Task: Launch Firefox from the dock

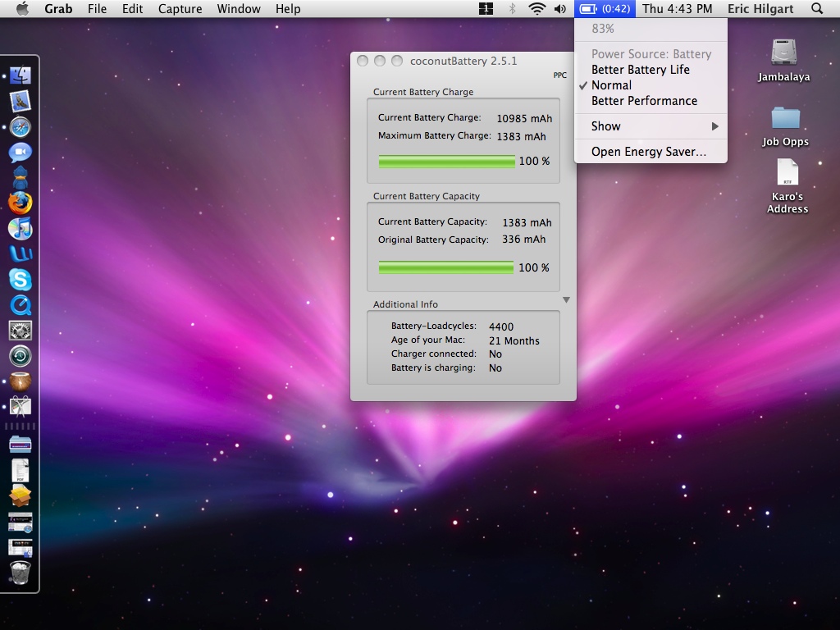Action: tap(20, 203)
